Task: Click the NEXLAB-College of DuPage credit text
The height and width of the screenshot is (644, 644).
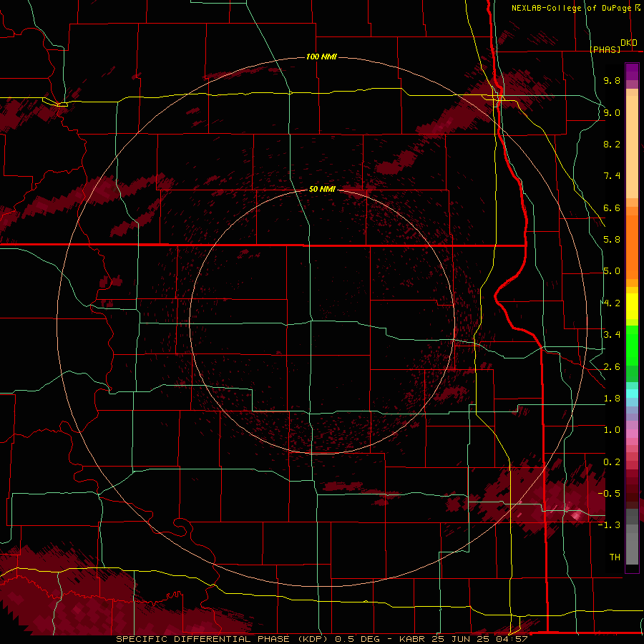Action: (x=571, y=8)
